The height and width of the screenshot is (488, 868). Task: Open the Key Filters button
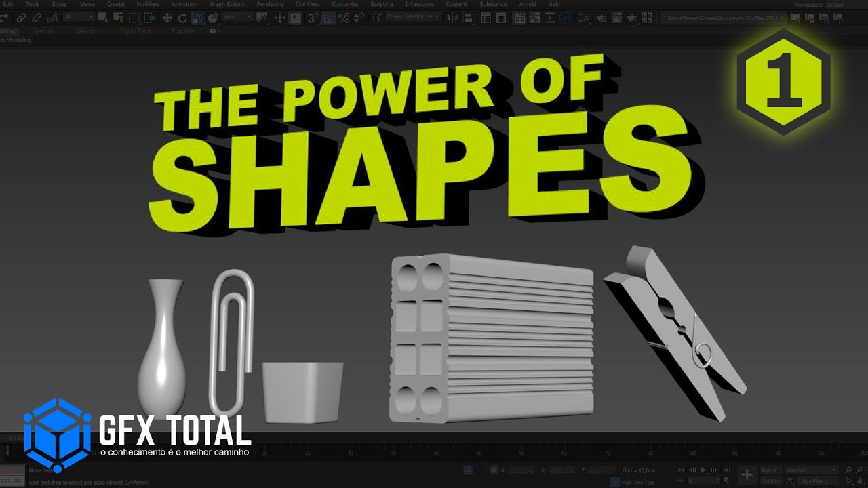(x=817, y=481)
